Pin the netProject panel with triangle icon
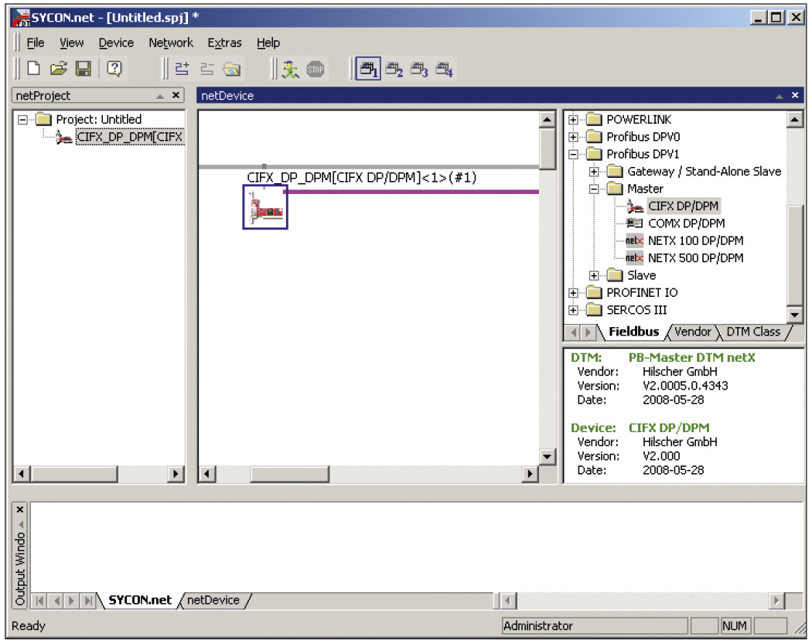This screenshot has height=644, width=812. pos(160,97)
